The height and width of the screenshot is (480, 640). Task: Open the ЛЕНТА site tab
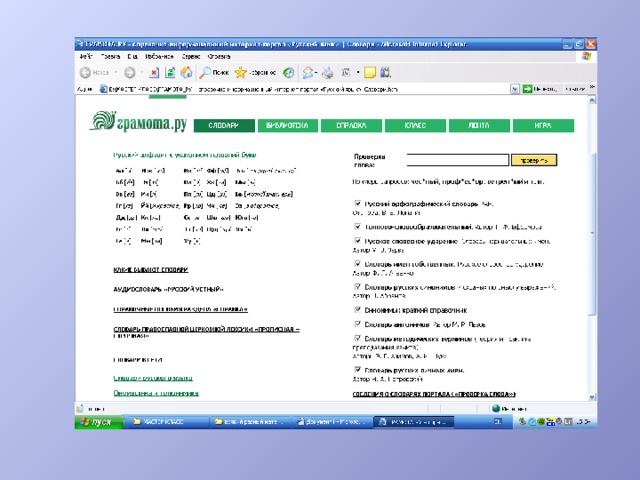point(479,126)
